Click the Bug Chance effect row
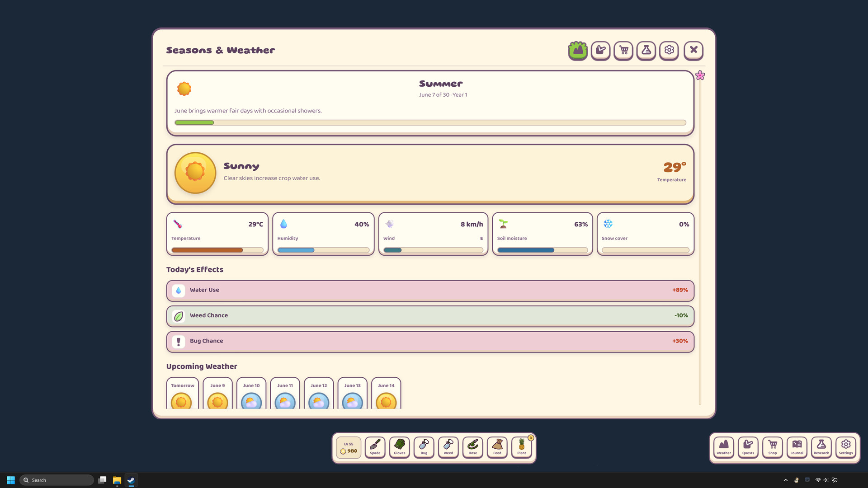The image size is (868, 488). tap(430, 342)
